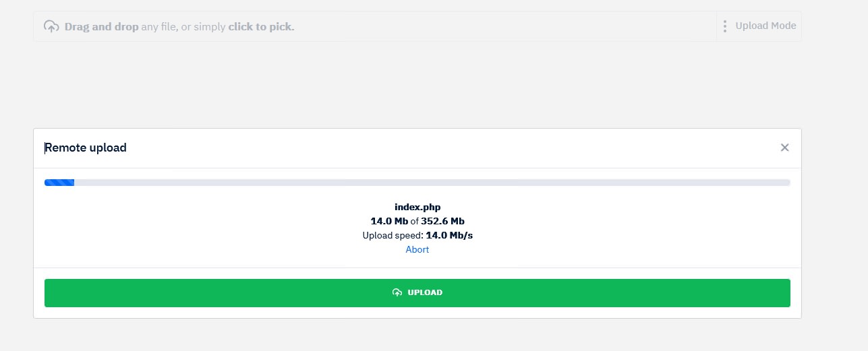Open the three-dot Upload Mode menu icon
Viewport: 868px width, 351px height.
point(725,26)
